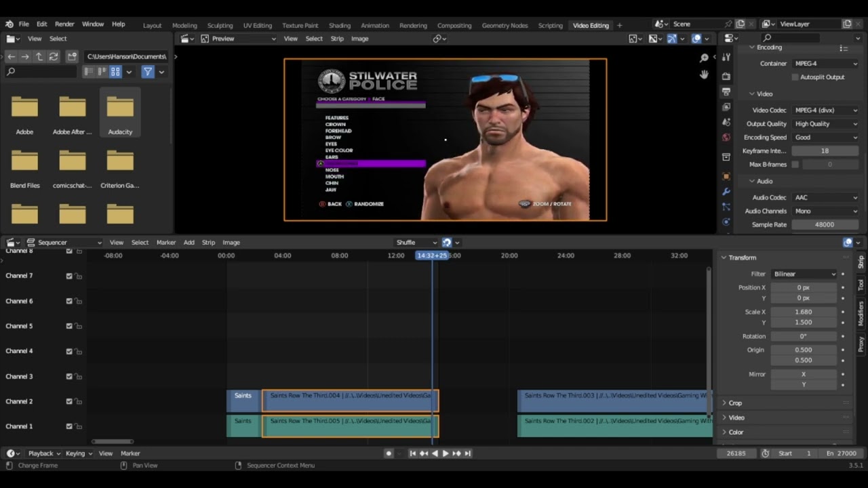Enable the Max B-frames checkbox
Screen dimensions: 868x488
click(795, 165)
